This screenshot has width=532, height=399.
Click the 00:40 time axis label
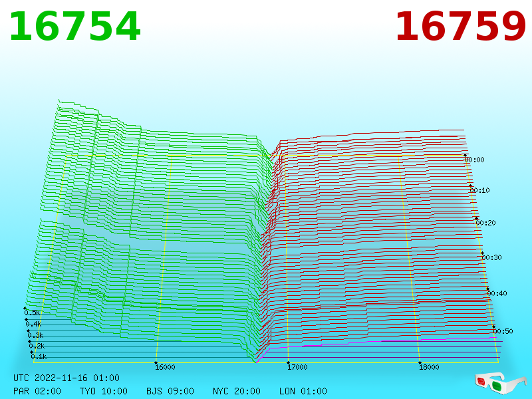(497, 293)
